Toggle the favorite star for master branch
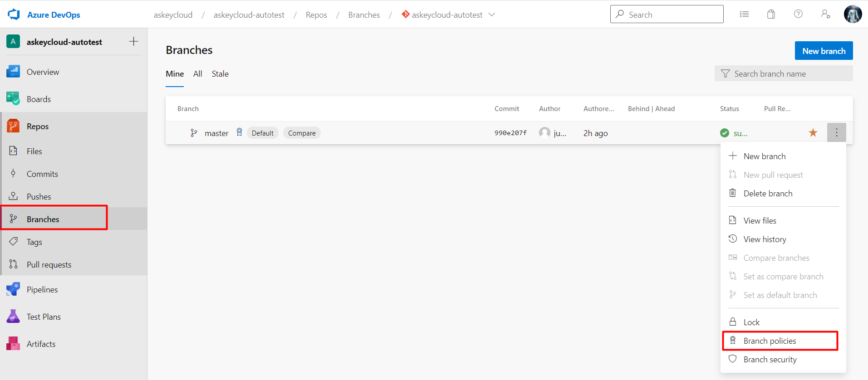 click(813, 133)
